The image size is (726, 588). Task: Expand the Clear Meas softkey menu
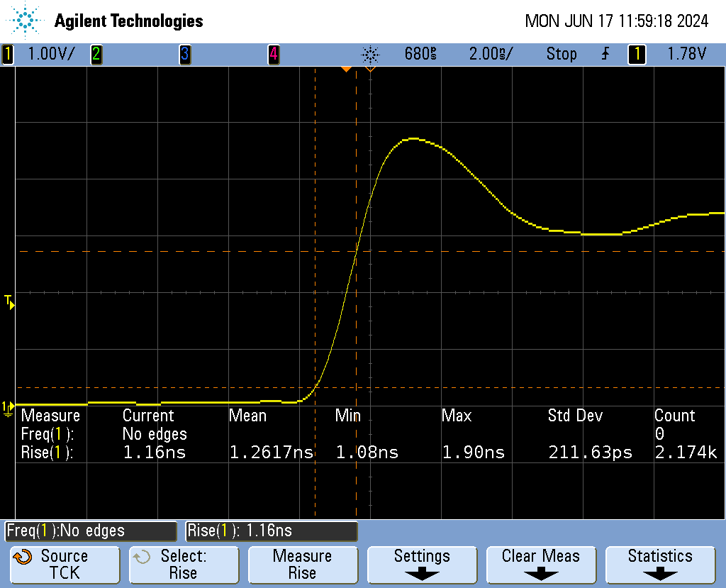540,565
